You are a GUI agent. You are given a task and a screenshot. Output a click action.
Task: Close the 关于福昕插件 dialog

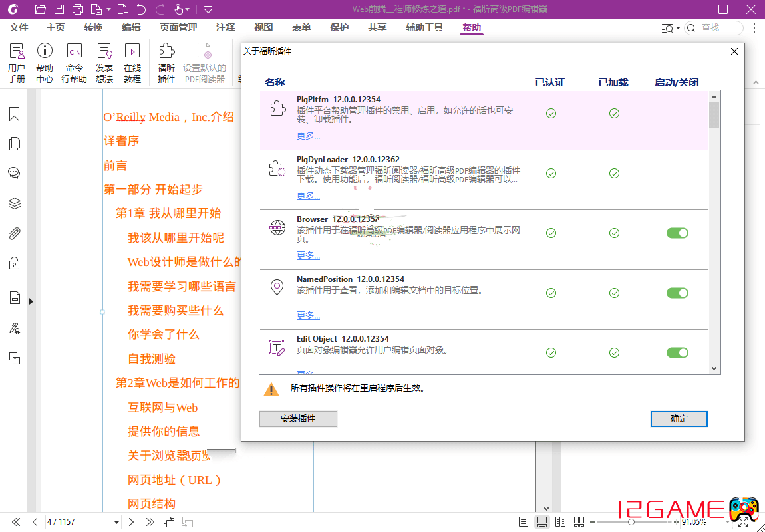734,51
